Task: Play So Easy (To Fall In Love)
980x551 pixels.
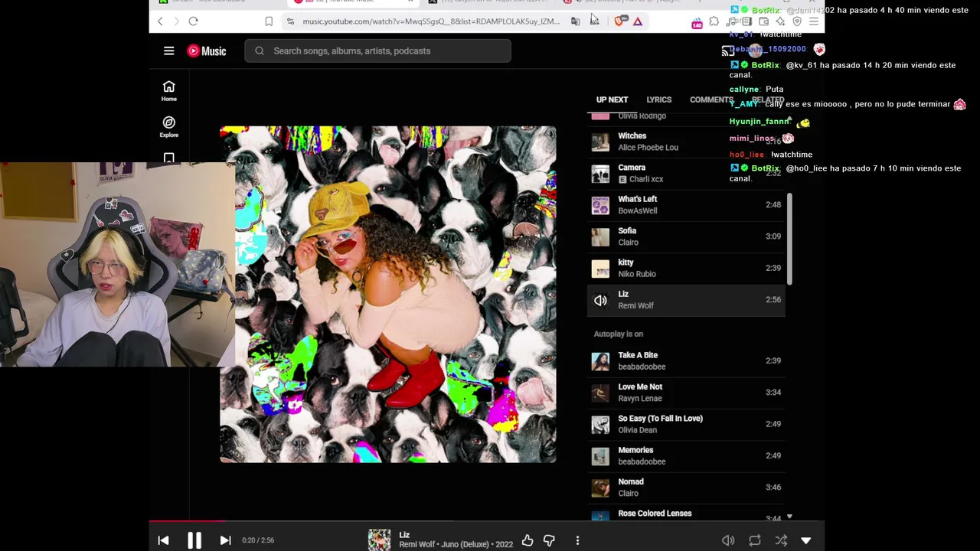Action: click(686, 424)
